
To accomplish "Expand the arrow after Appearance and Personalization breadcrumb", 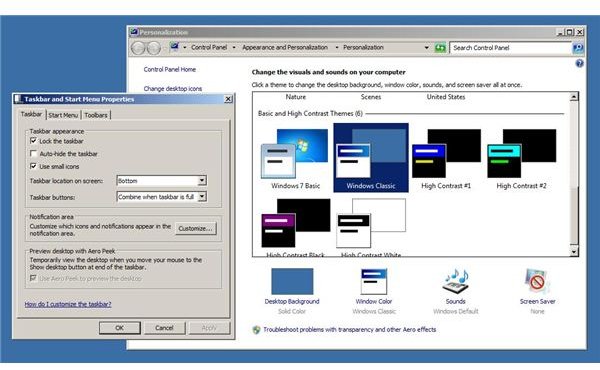I will (337, 47).
